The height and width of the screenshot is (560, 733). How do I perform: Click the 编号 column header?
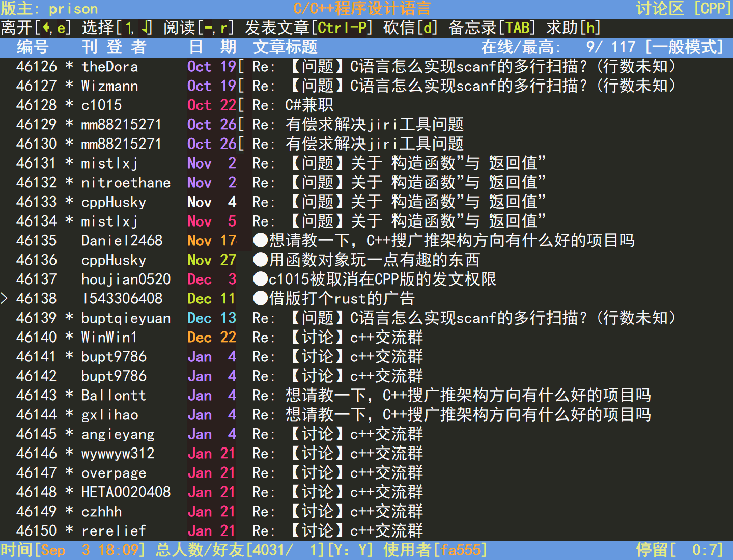click(x=33, y=47)
